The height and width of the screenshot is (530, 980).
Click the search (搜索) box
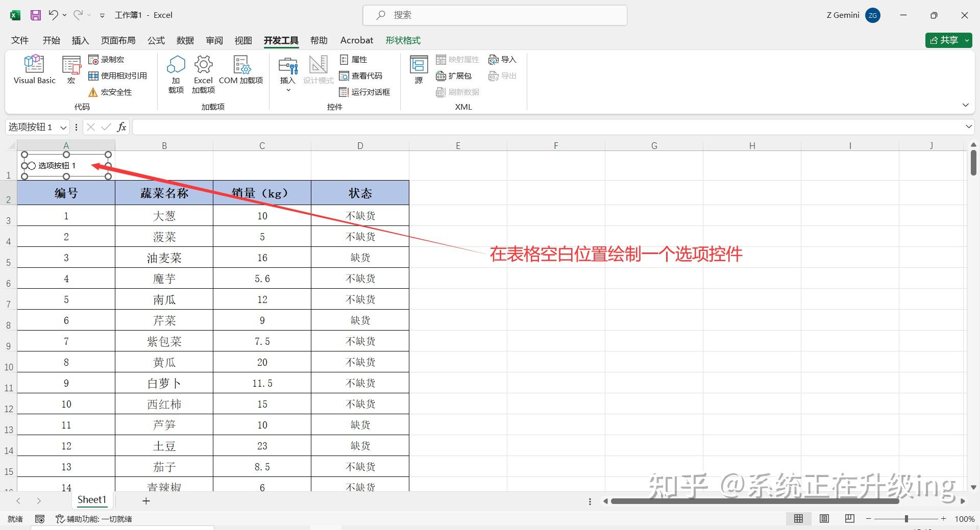coord(495,15)
